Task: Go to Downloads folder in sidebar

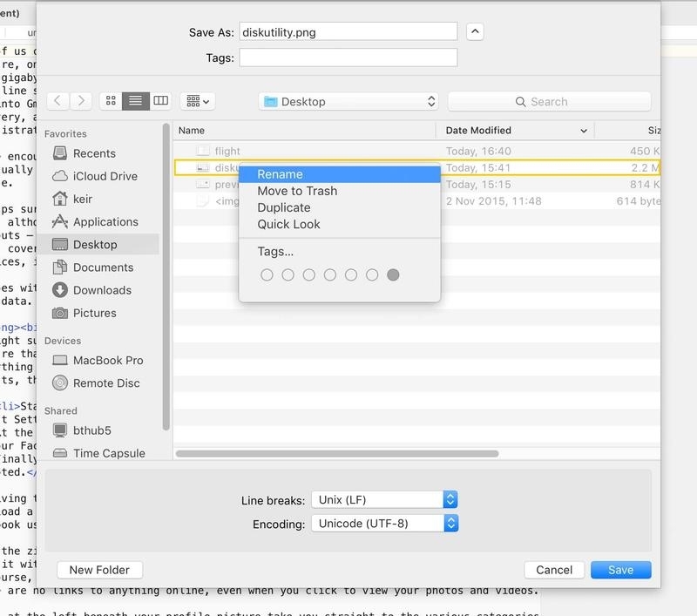Action: point(102,290)
